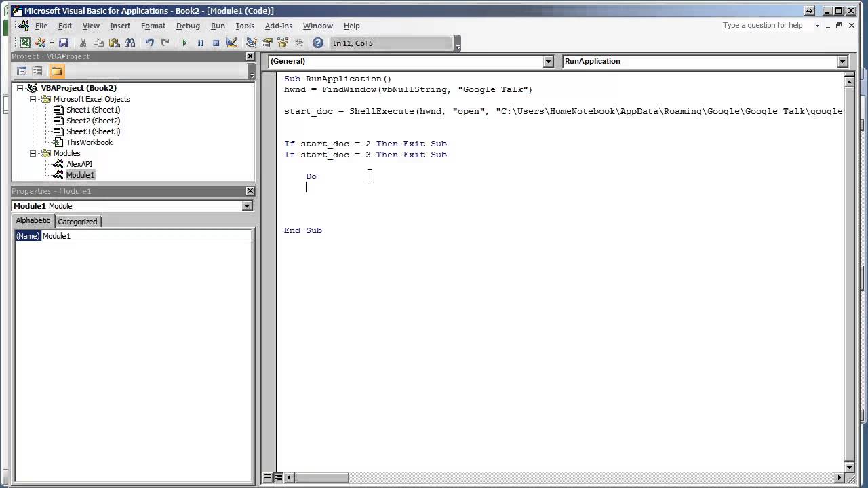Open the File menu
This screenshot has width=868, height=488.
coord(41,26)
